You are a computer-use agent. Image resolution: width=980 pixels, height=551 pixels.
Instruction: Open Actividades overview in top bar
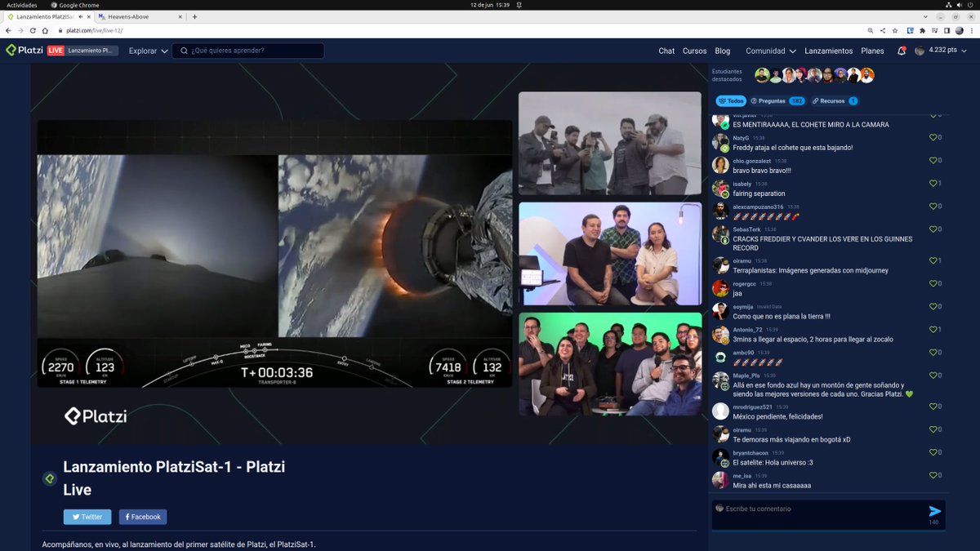21,5
